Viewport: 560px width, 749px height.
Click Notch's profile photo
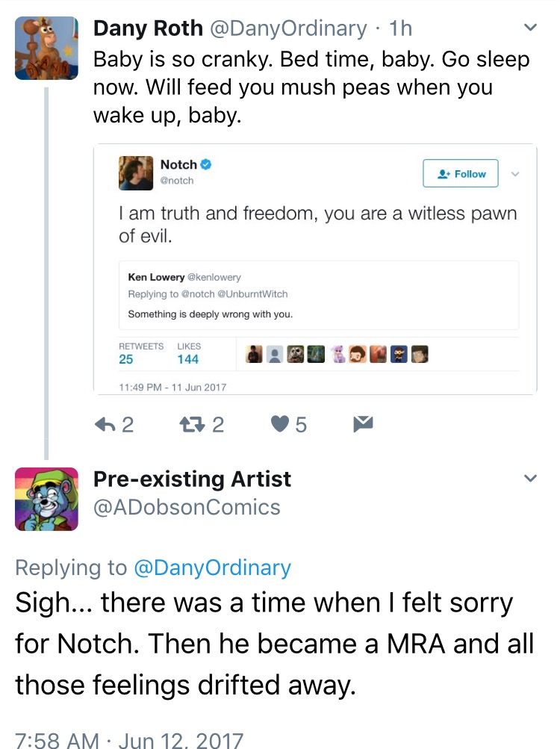pos(136,173)
